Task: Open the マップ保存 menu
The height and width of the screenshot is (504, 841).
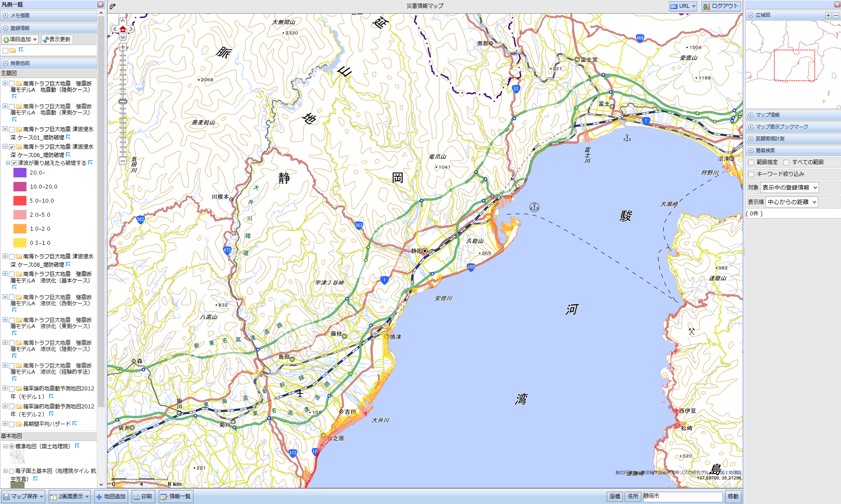Action: click(24, 497)
